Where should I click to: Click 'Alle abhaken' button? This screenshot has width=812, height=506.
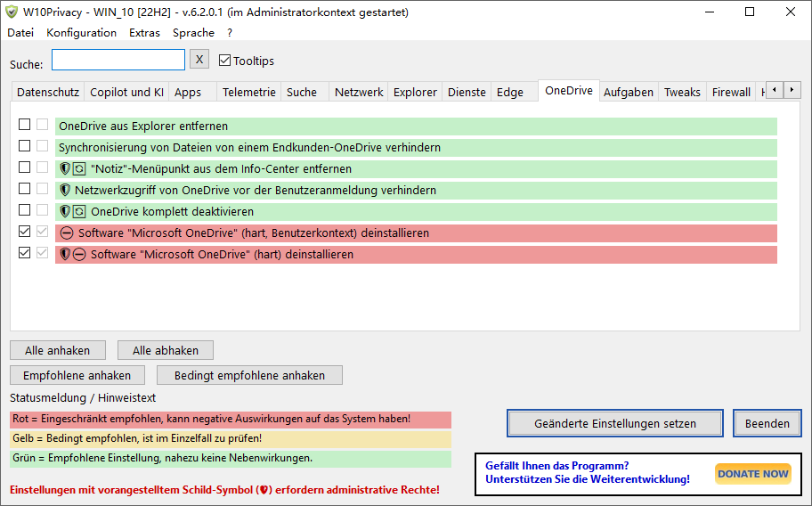(166, 351)
